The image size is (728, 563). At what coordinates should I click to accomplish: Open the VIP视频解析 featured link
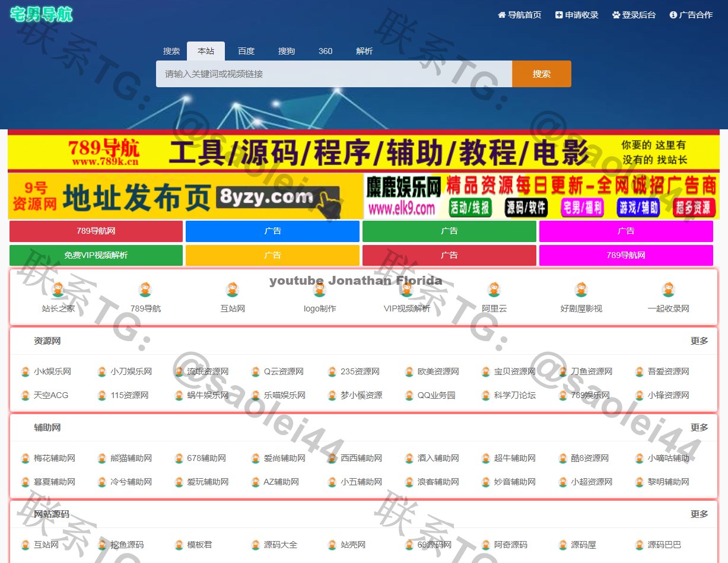click(x=407, y=308)
